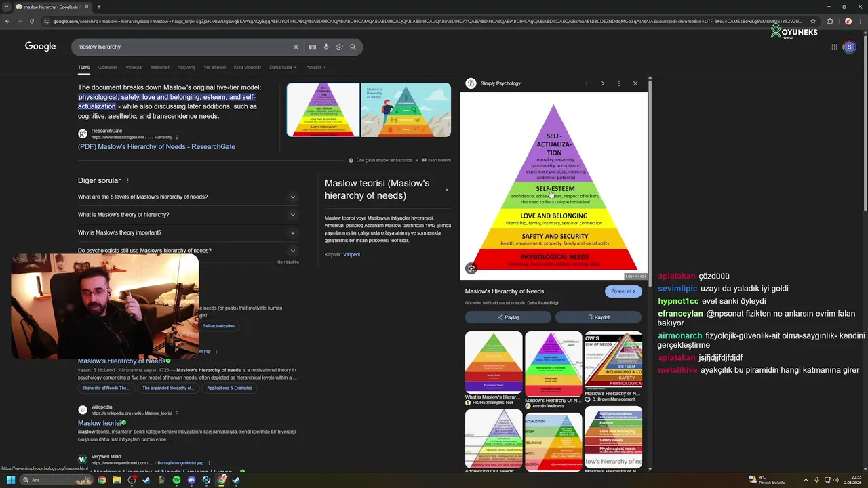
Task: Open Aventis Wellness pyramid thumbnail
Action: (553, 364)
